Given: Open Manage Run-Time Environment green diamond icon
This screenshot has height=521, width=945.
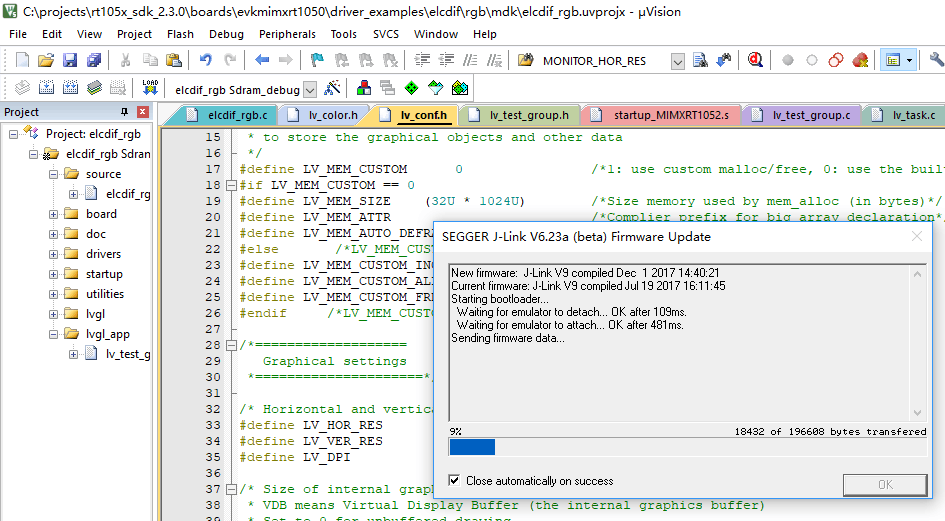Looking at the screenshot, I should click(412, 89).
